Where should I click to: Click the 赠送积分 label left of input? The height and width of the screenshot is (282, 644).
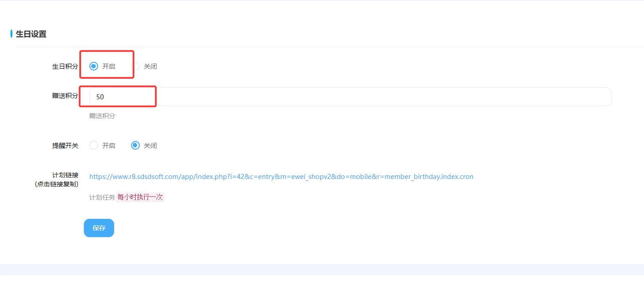[65, 96]
